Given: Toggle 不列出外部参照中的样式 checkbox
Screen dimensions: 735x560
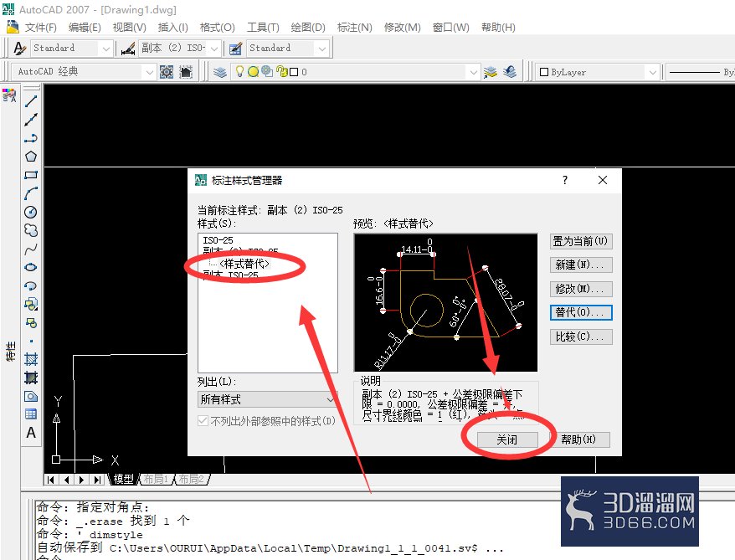Looking at the screenshot, I should 203,421.
